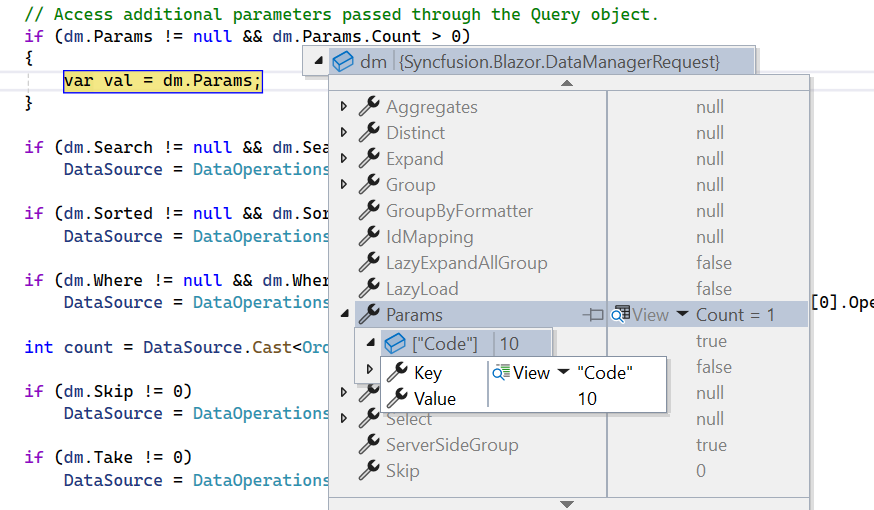The height and width of the screenshot is (510, 874).
Task: Collapse the dm root datatip arrow
Action: tap(318, 61)
